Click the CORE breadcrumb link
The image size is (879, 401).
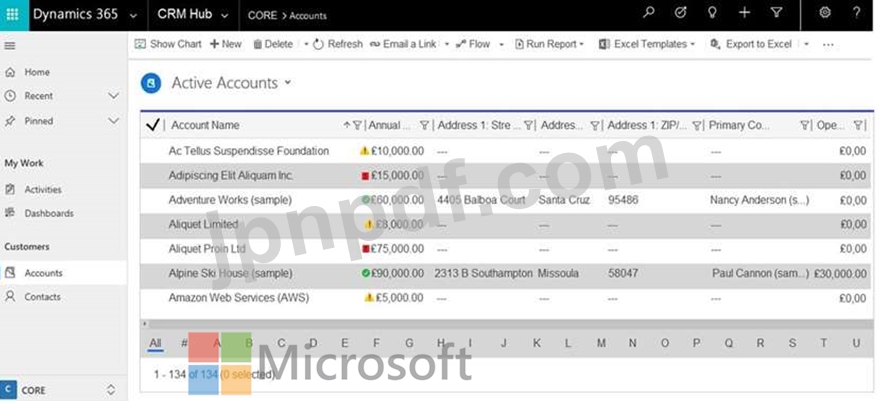(x=262, y=16)
